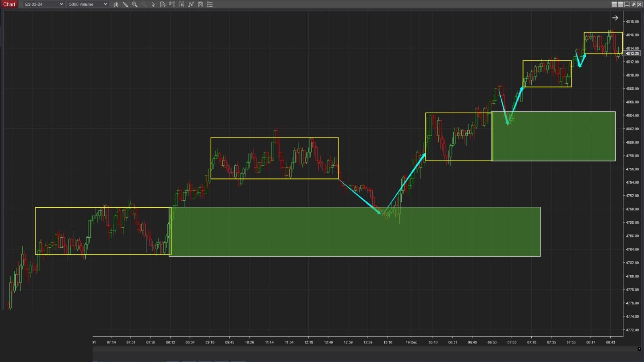Click the 12:19 time axis label

click(x=309, y=343)
